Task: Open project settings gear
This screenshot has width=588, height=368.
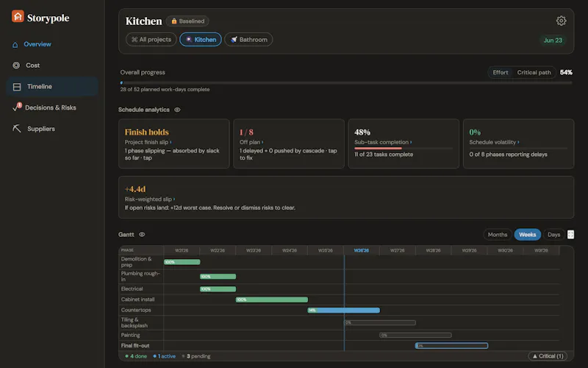Action: tap(561, 21)
